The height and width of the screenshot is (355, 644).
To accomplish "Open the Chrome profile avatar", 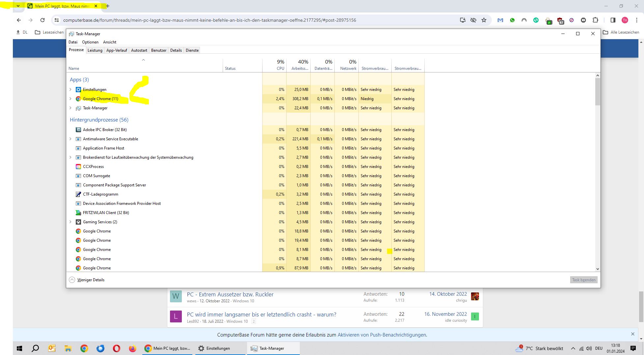I will click(625, 20).
